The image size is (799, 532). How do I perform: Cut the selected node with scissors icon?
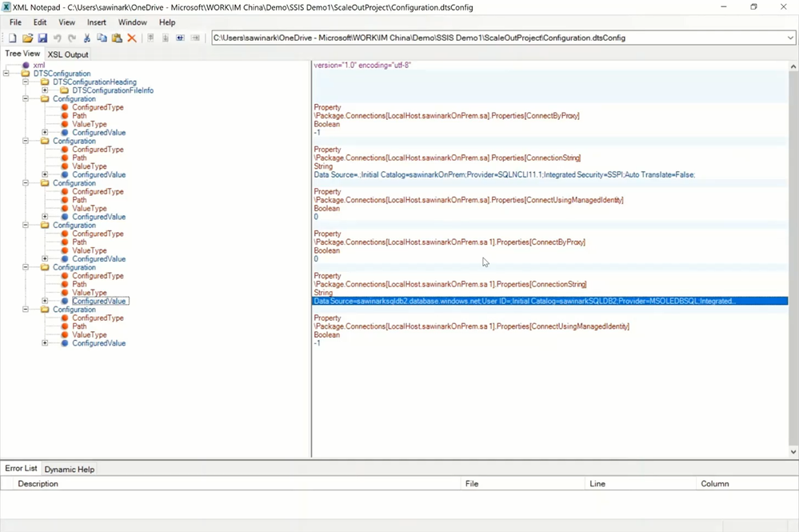tap(86, 38)
